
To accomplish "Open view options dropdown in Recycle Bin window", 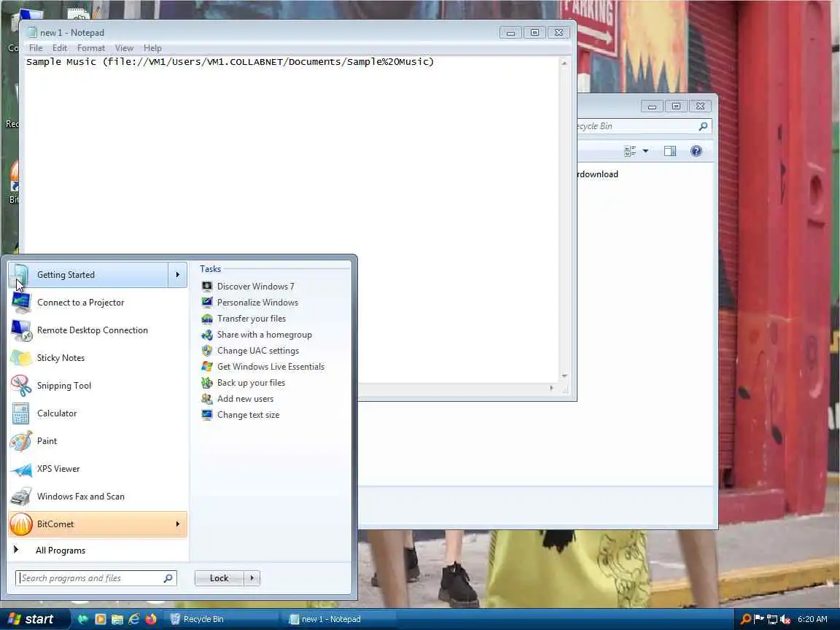I will tap(645, 151).
